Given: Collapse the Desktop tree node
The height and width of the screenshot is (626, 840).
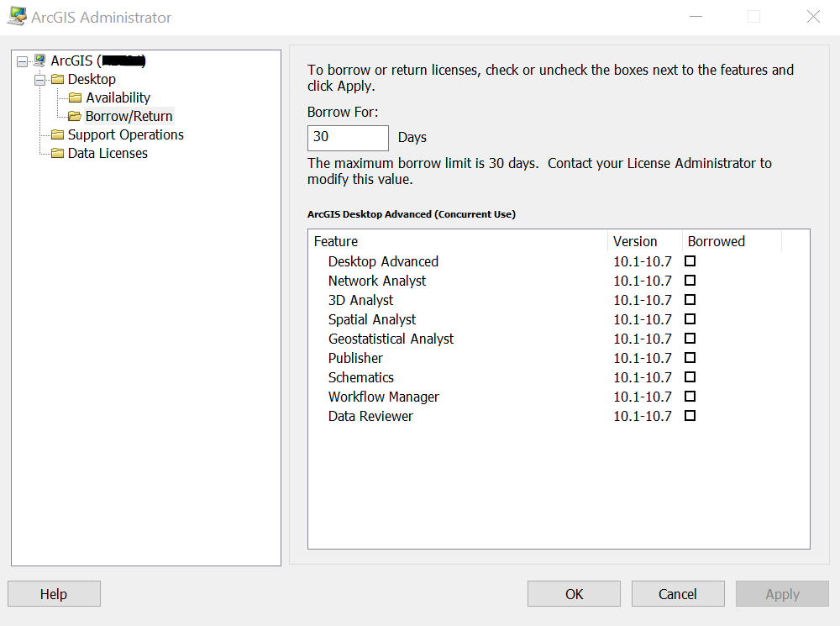Looking at the screenshot, I should [39, 79].
